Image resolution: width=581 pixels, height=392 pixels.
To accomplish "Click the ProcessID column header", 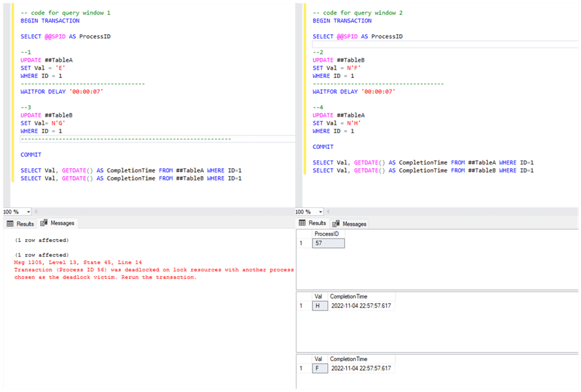I will pos(326,233).
